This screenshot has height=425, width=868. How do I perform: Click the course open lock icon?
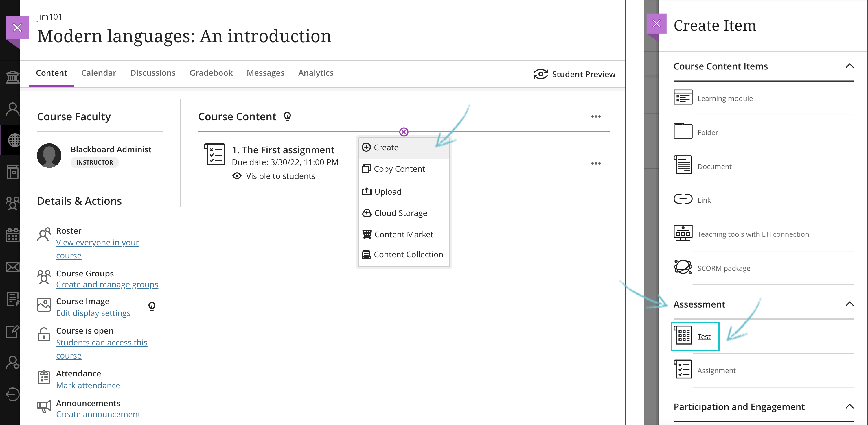[x=44, y=335]
